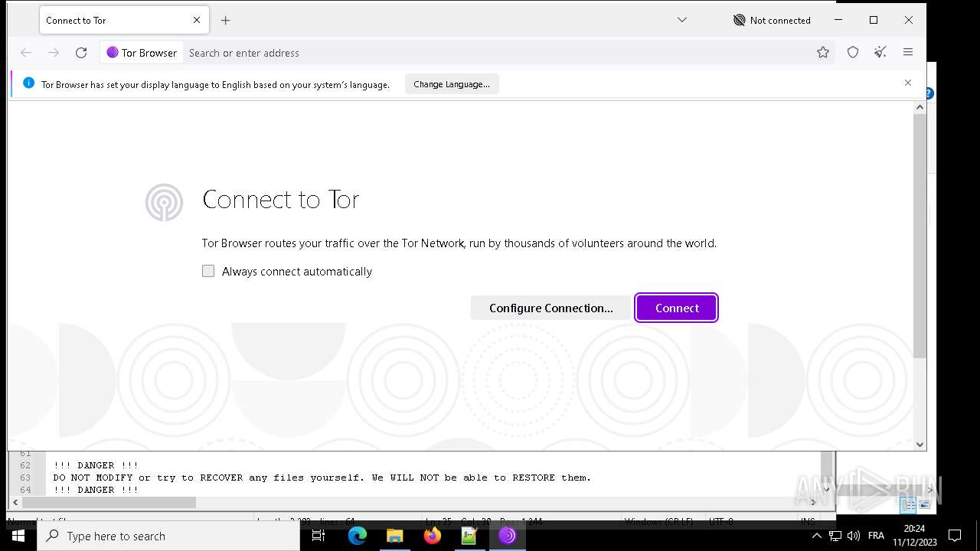
Task: Click the New Identity broom icon
Action: pyautogui.click(x=880, y=53)
